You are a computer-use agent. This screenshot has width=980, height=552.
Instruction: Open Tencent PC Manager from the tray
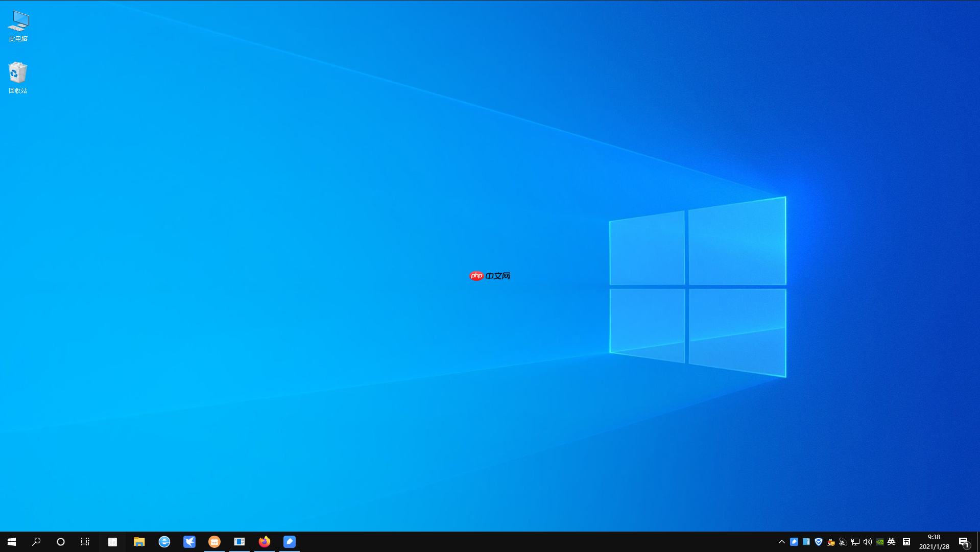tap(819, 542)
